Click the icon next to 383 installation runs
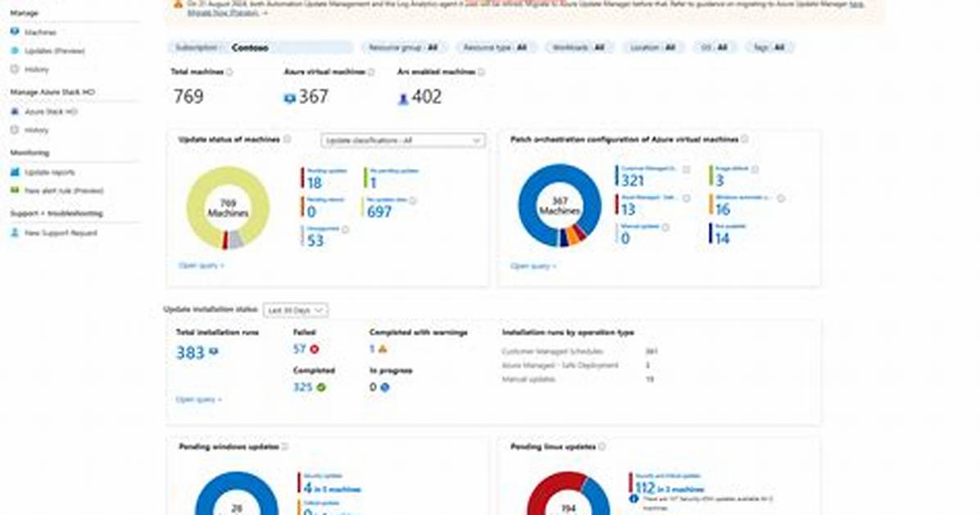Screen dimensions: 980x515 click(213, 353)
